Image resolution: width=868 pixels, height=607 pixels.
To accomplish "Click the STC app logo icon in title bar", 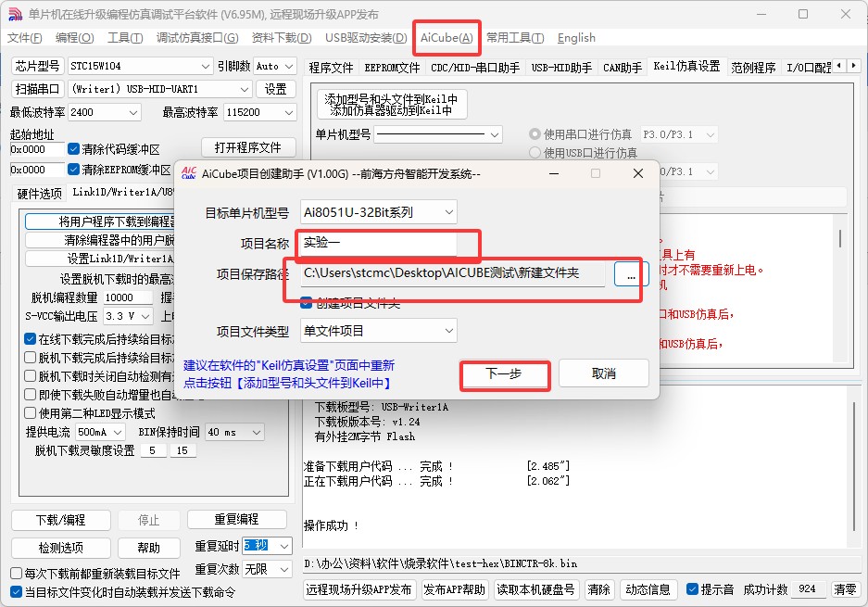I will point(16,14).
